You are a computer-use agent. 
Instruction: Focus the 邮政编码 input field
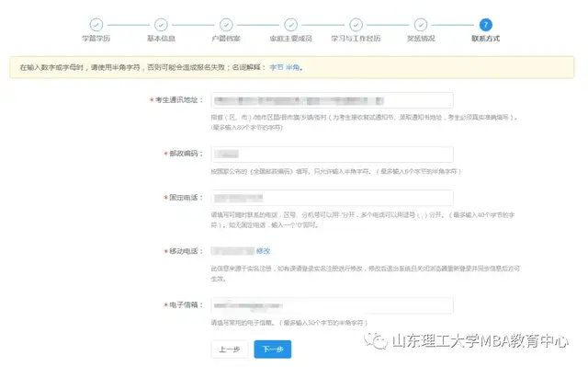click(333, 155)
